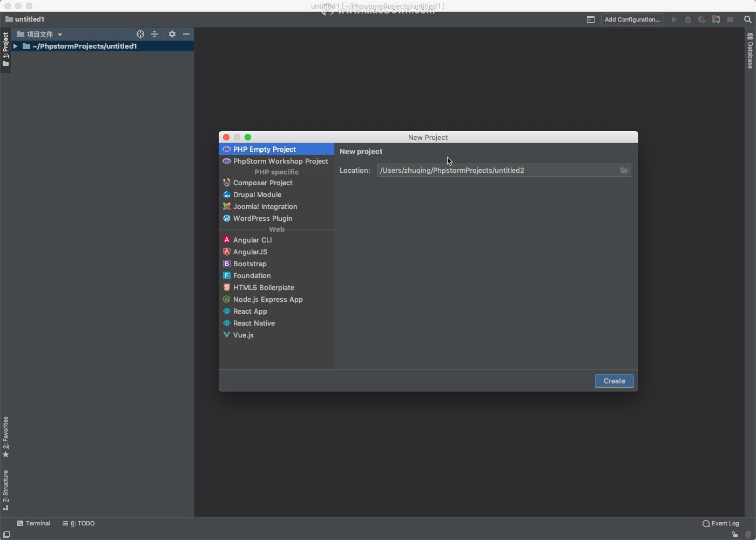Screen dimensions: 756x540
Task: Click the Stop square icon in toolbar
Action: [730, 19]
